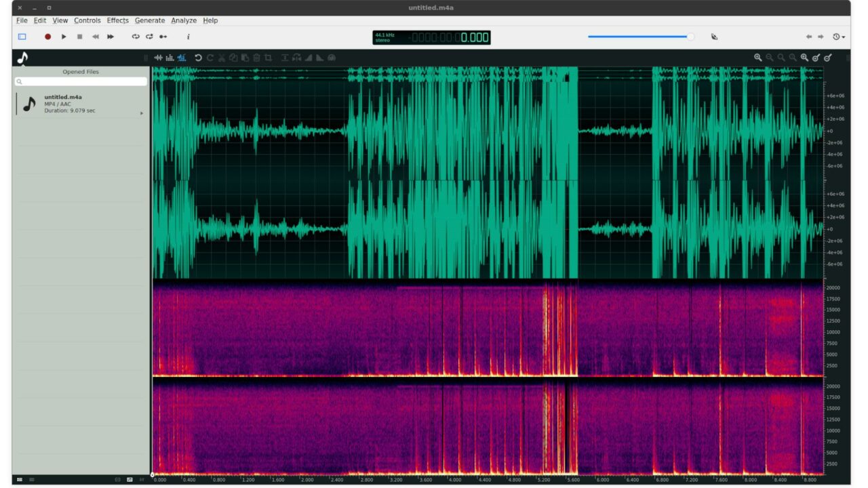Viewport: 868px width, 488px height.
Task: Enable the rectangular selection mode
Action: (x=22, y=37)
